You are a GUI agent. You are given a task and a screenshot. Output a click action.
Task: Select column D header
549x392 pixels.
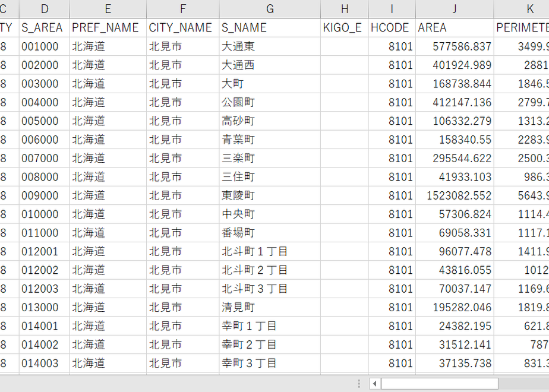click(x=45, y=9)
